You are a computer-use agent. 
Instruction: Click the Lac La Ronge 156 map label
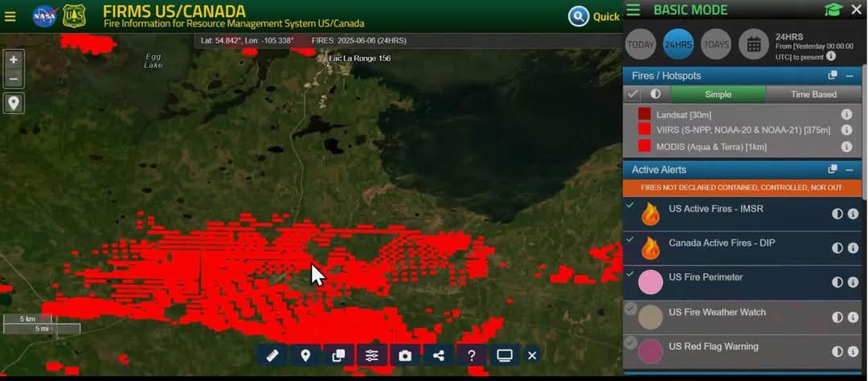point(359,58)
